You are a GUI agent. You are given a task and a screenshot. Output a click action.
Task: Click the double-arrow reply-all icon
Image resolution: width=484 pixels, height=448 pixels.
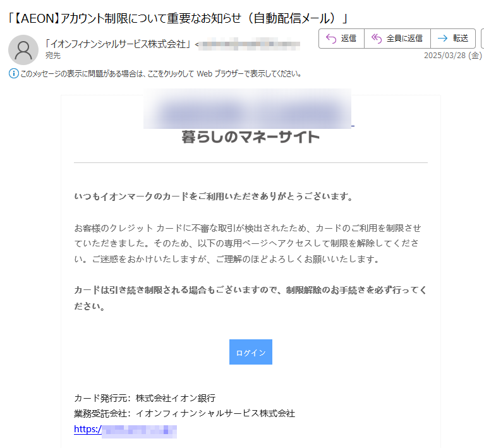pyautogui.click(x=377, y=39)
